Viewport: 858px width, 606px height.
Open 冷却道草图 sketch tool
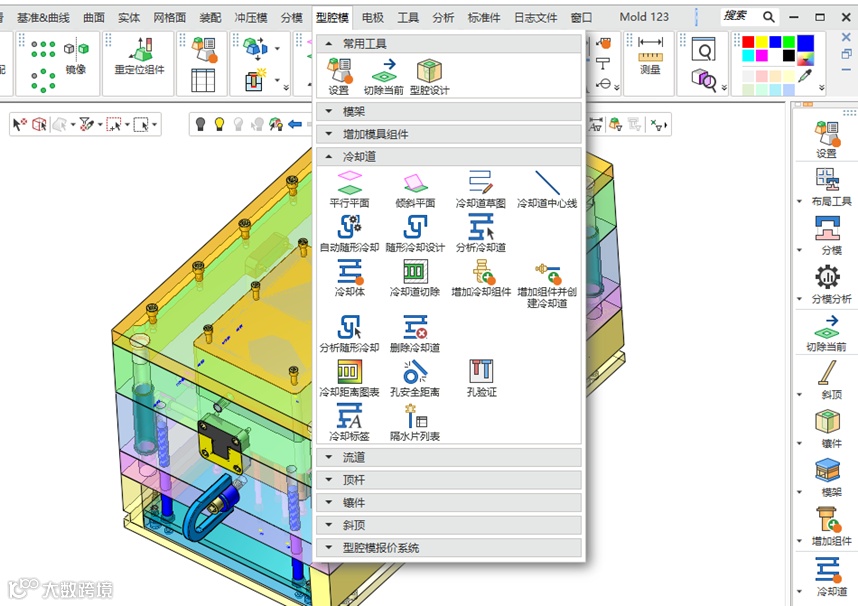click(480, 189)
